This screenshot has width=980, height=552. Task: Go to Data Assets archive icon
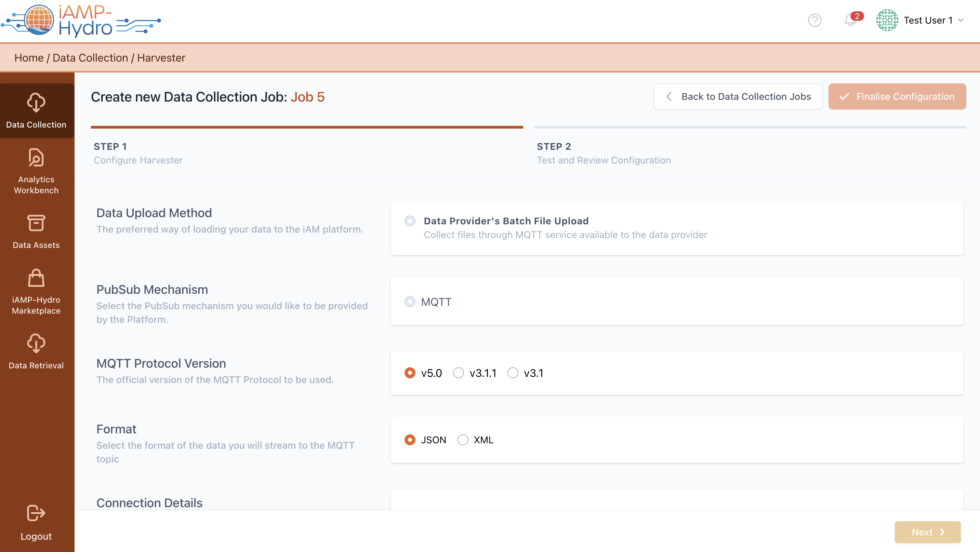pyautogui.click(x=36, y=223)
